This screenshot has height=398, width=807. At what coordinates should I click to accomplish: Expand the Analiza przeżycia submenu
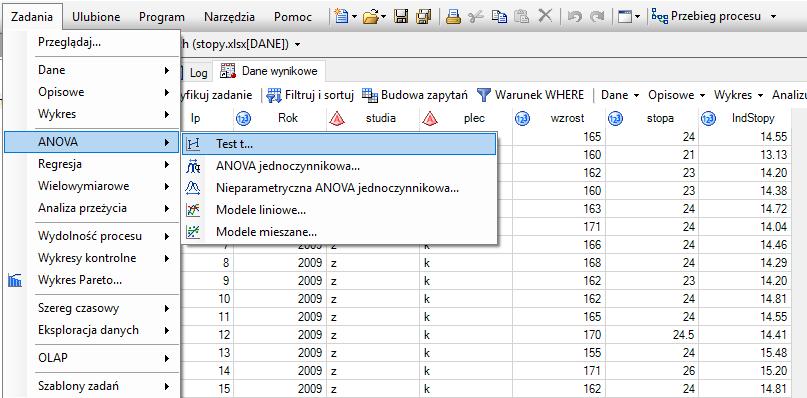click(92, 208)
